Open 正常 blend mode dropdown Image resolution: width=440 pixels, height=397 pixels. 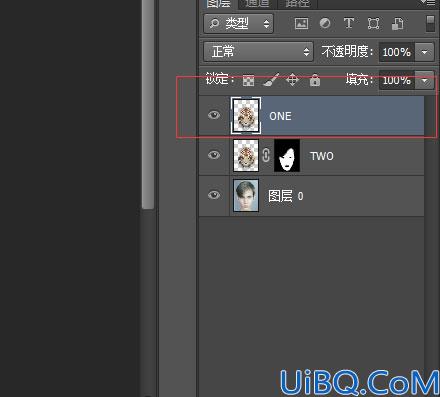[x=258, y=52]
